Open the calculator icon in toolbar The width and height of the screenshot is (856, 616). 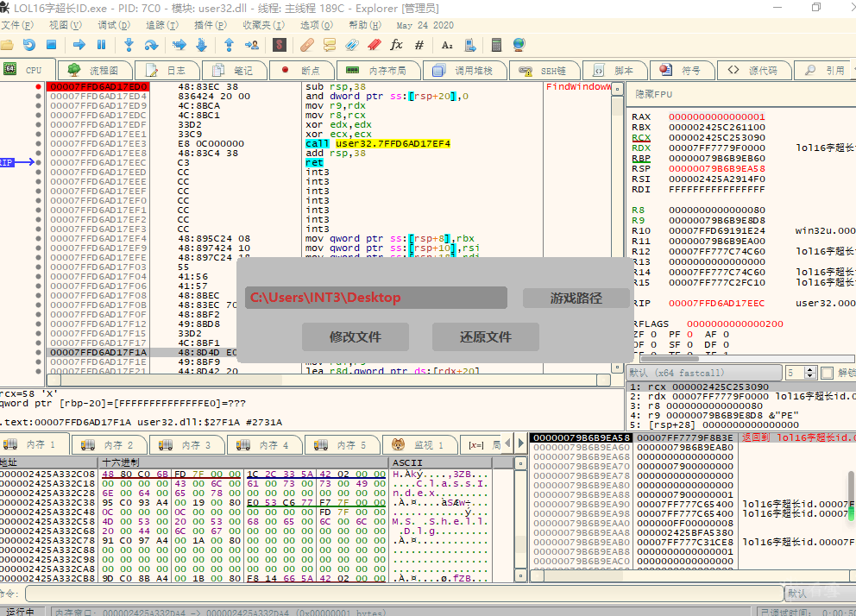coord(496,45)
